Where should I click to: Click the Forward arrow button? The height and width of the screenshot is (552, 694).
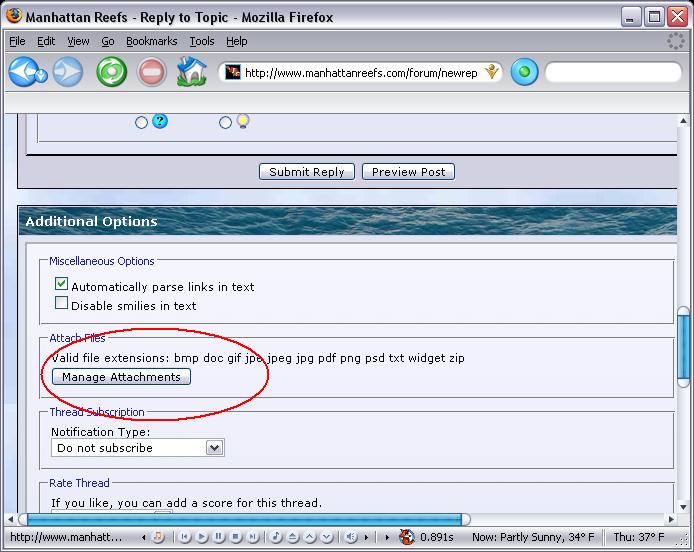pyautogui.click(x=67, y=72)
